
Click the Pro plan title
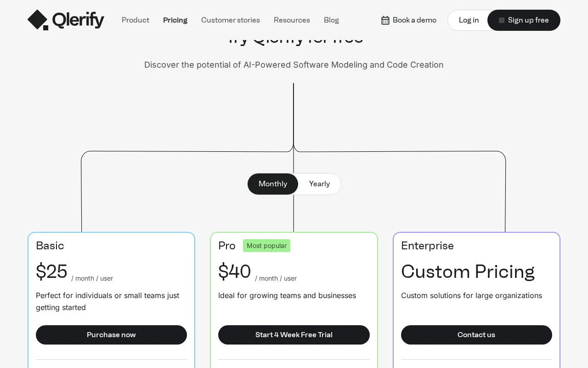click(227, 246)
